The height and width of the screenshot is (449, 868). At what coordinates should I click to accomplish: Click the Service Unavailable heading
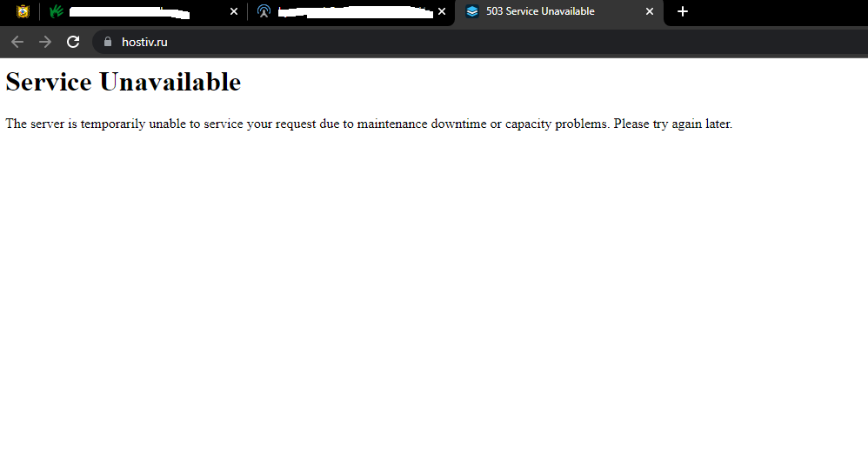pyautogui.click(x=123, y=82)
